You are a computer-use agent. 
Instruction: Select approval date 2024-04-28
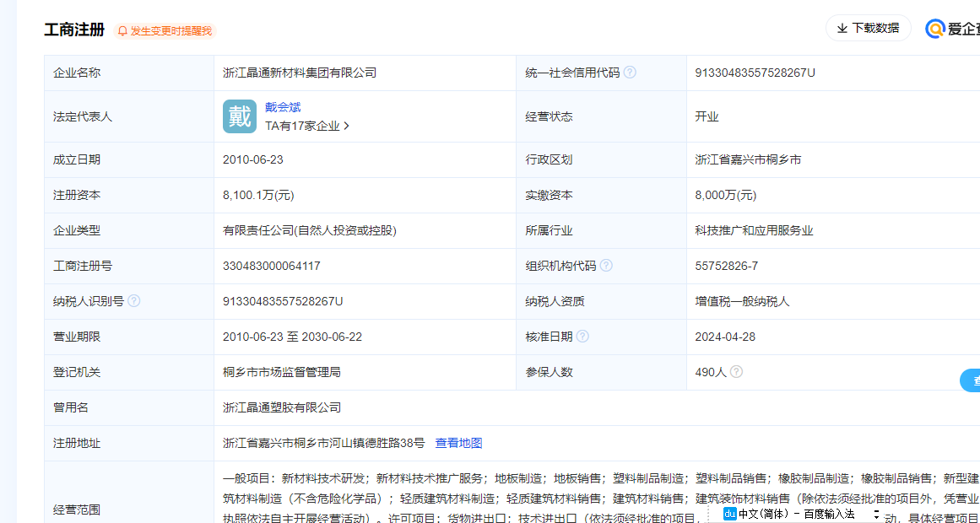coord(725,337)
